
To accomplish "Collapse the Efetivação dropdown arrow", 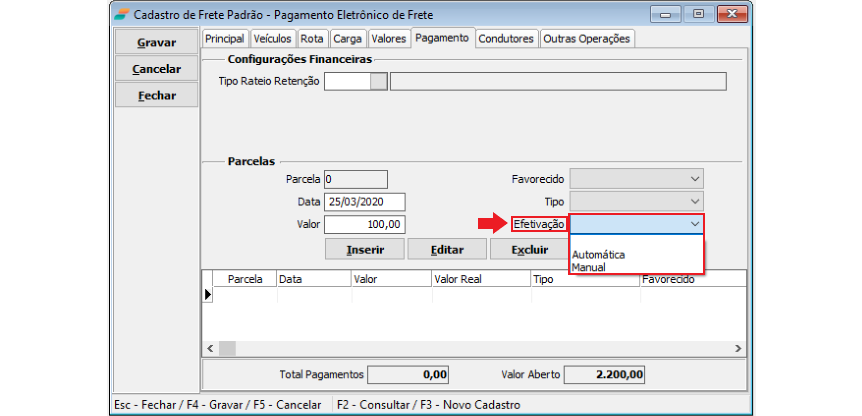I will click(x=695, y=225).
